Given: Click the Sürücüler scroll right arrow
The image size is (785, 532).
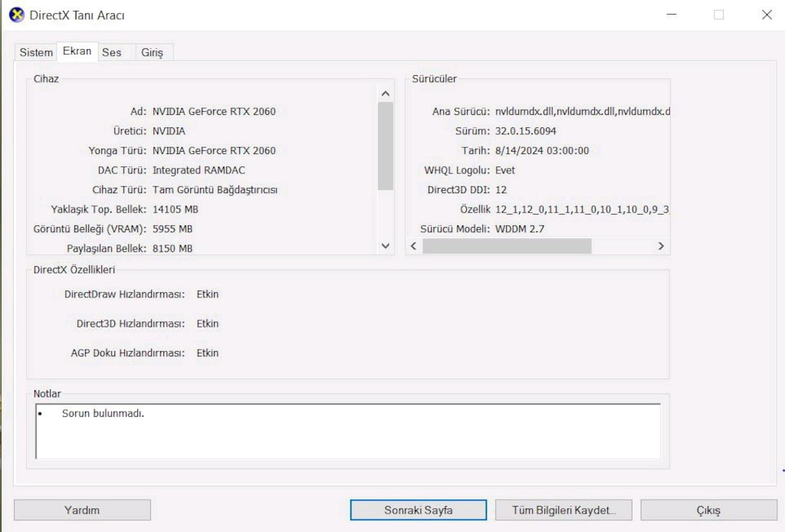Looking at the screenshot, I should coord(661,246).
